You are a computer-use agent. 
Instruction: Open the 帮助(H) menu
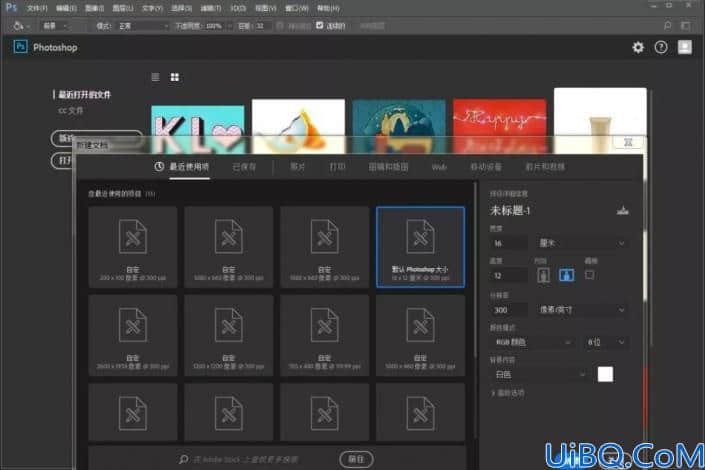coord(328,8)
